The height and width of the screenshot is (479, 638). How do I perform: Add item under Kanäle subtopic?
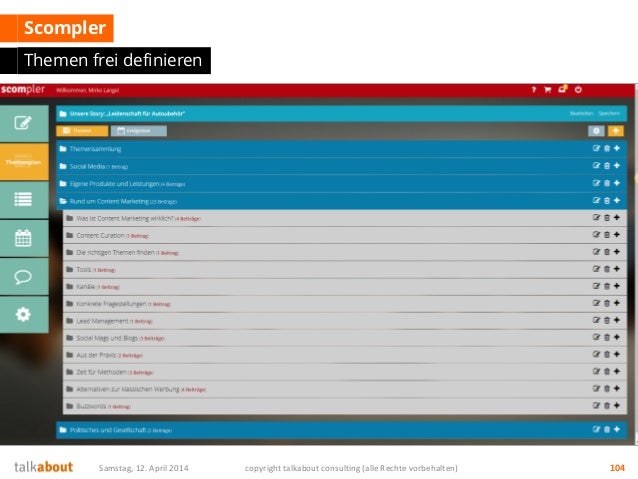coord(617,286)
